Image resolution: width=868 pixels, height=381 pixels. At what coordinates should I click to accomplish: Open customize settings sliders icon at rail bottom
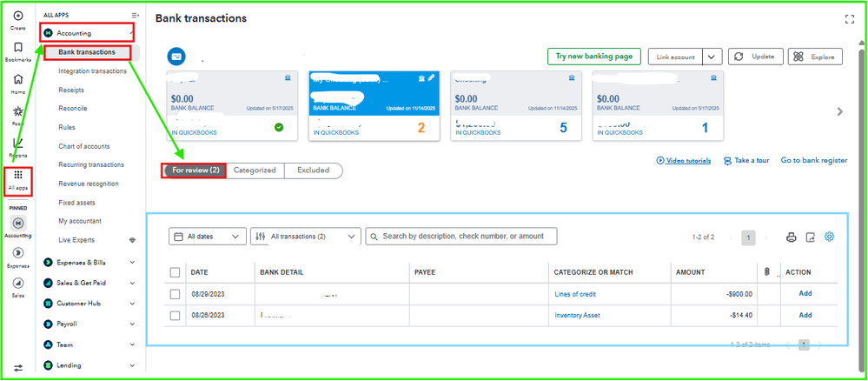click(x=18, y=368)
